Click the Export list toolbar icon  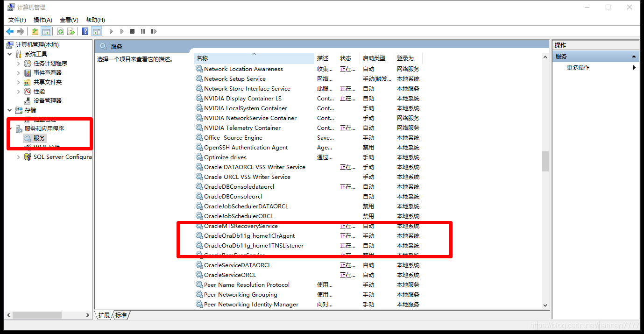tap(71, 31)
